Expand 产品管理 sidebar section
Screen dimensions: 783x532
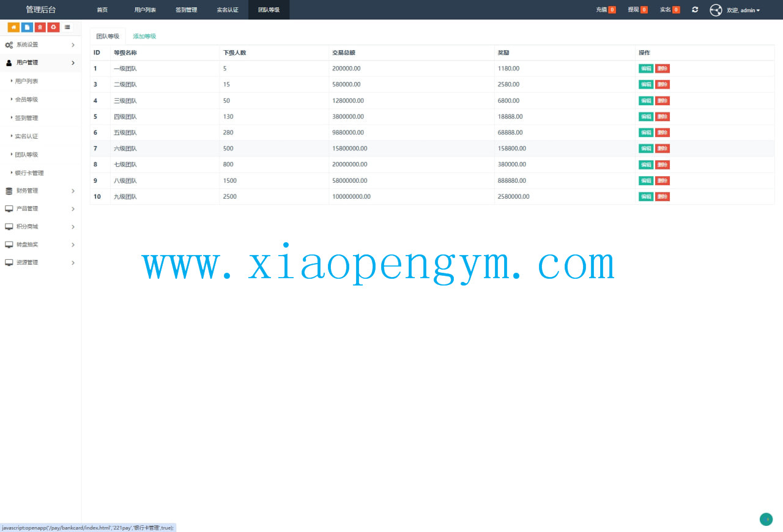pyautogui.click(x=40, y=209)
